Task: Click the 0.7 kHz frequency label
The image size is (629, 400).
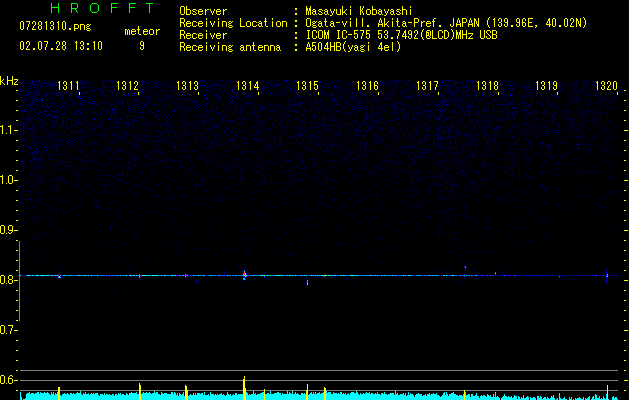Action: tap(7, 330)
